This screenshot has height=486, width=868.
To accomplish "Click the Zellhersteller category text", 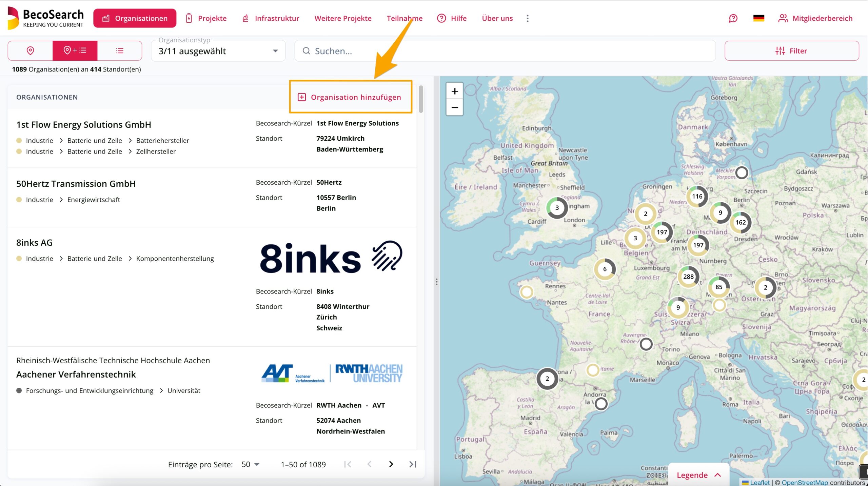I will click(156, 151).
